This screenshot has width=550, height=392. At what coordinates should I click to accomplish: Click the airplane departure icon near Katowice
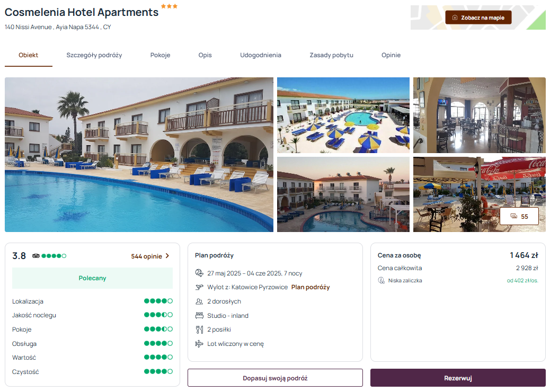[199, 287]
